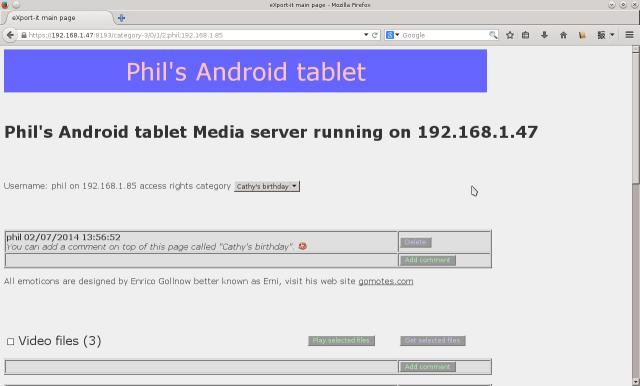Go to the Home page icon

click(564, 35)
